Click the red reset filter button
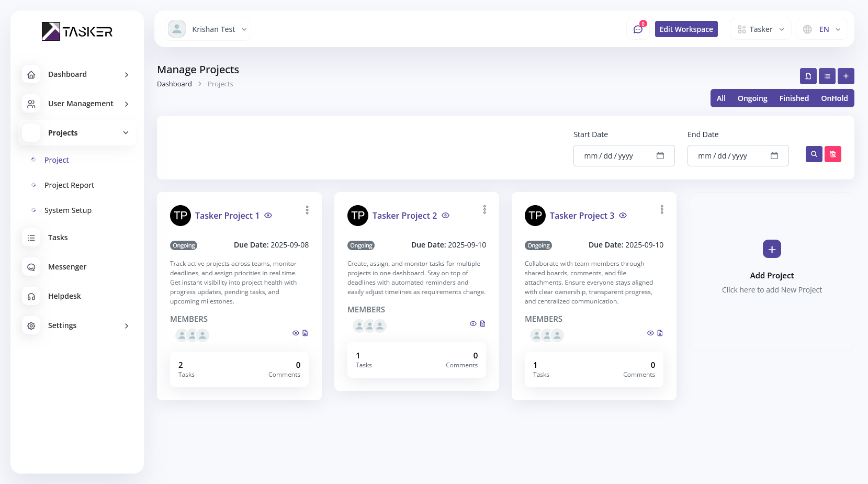Screen dimensions: 868x484 pyautogui.click(x=832, y=154)
